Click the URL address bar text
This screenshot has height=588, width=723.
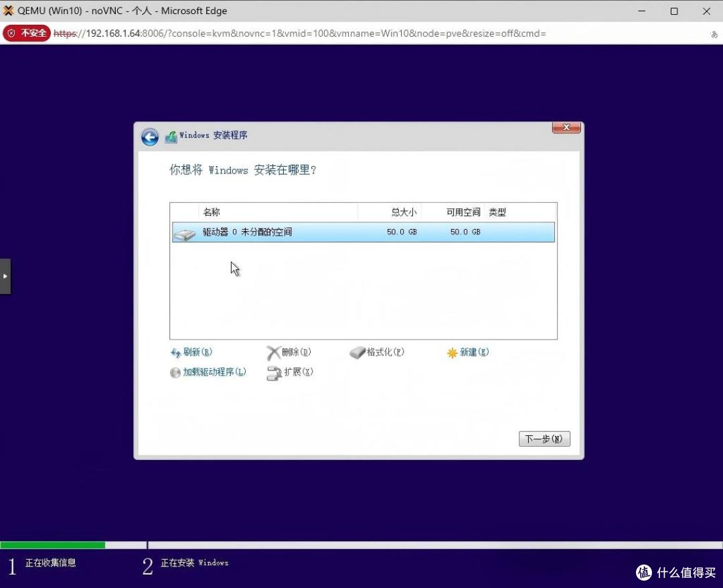coord(300,33)
